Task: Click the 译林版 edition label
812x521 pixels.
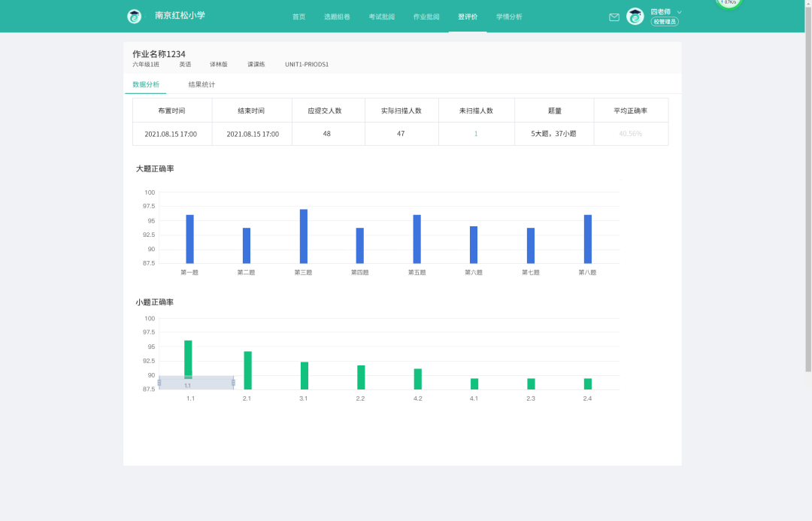Action: click(x=219, y=64)
